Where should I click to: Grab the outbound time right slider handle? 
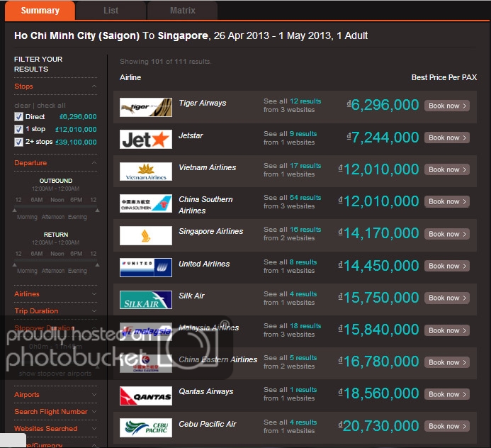97,211
